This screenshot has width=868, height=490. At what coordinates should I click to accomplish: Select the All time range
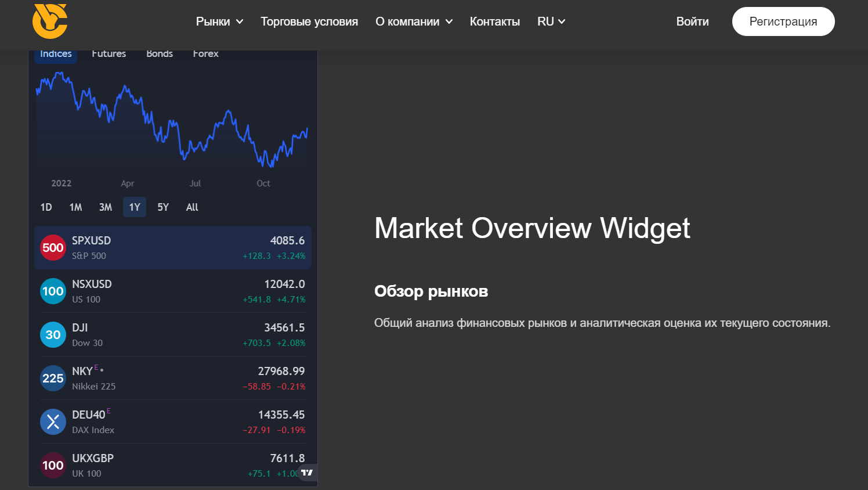192,207
